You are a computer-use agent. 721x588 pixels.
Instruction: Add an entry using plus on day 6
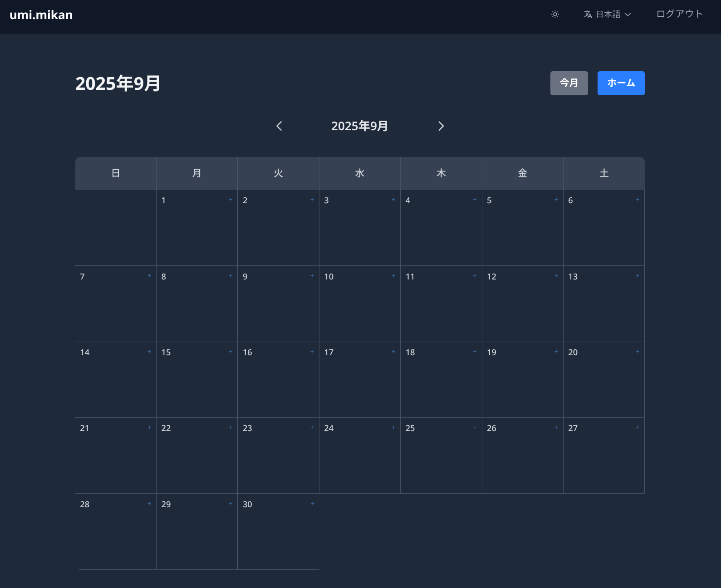(638, 200)
